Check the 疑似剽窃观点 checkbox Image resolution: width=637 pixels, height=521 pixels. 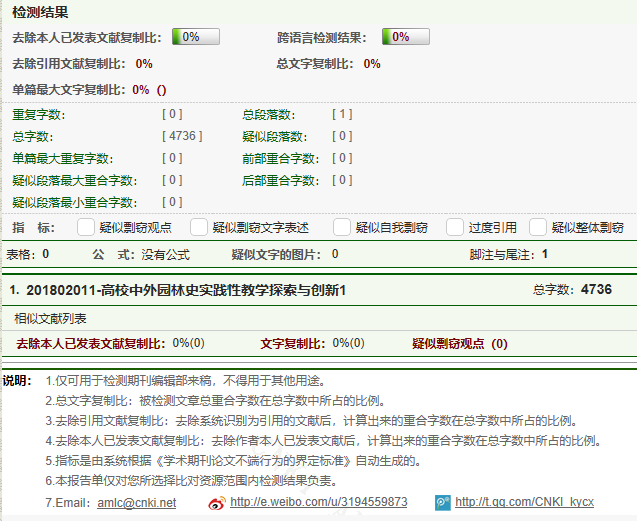click(x=86, y=227)
